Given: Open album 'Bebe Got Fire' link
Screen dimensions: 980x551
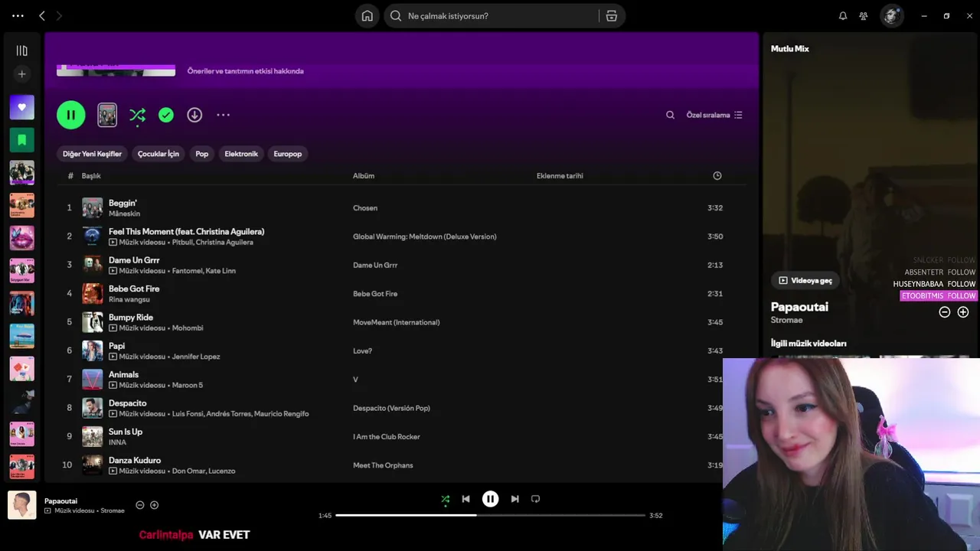Looking at the screenshot, I should pyautogui.click(x=375, y=294).
